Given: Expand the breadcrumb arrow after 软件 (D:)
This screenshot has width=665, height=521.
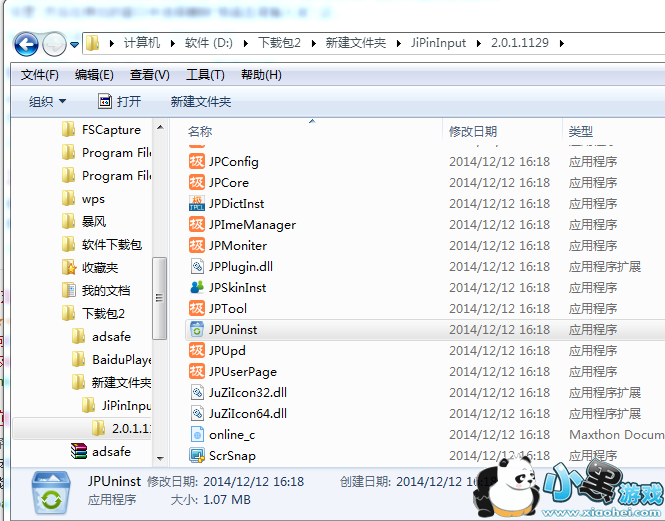Looking at the screenshot, I should pyautogui.click(x=246, y=43).
